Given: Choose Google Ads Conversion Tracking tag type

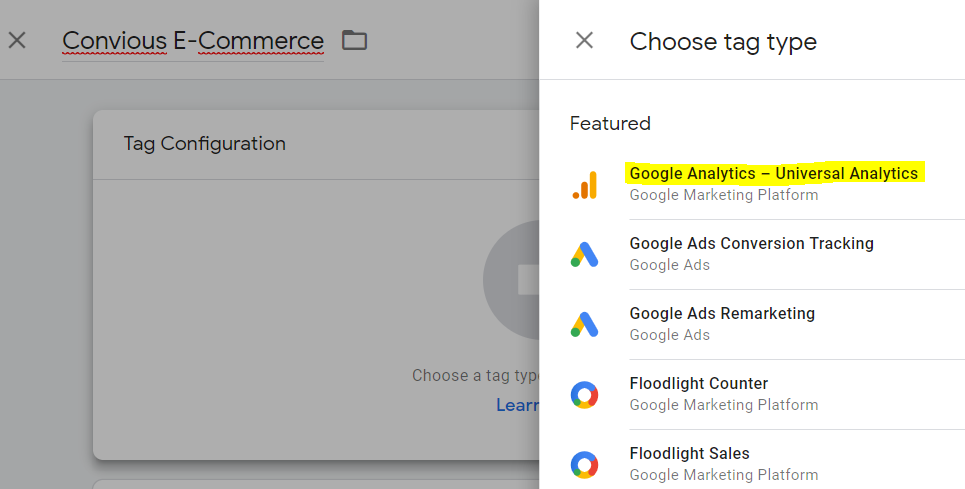Looking at the screenshot, I should pyautogui.click(x=751, y=244).
